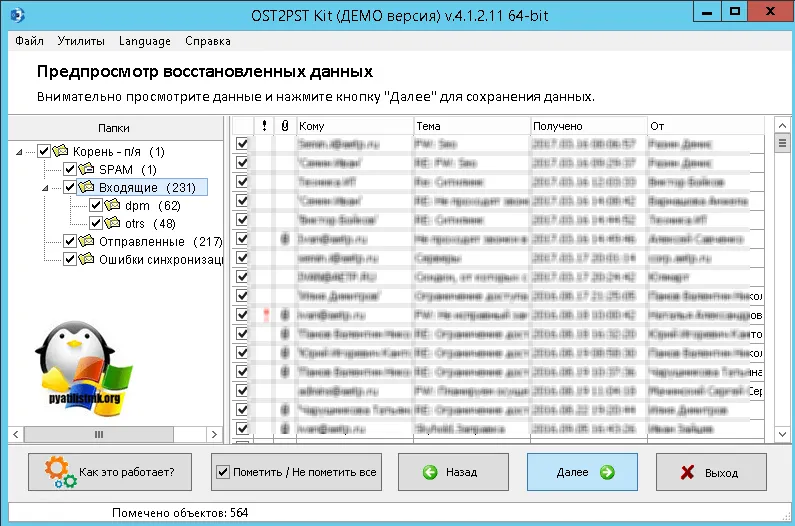Screen dimensions: 795x526
Task: Select the Отправленные (217) folder label
Action: point(160,242)
